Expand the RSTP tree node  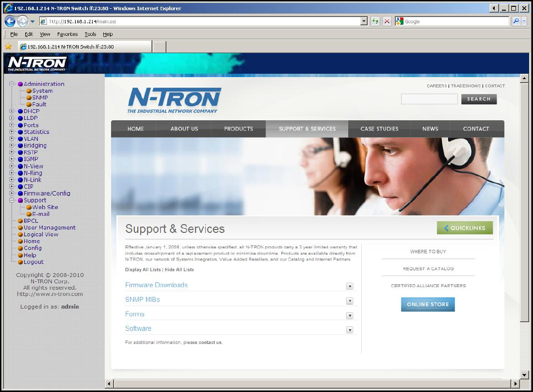tap(12, 152)
